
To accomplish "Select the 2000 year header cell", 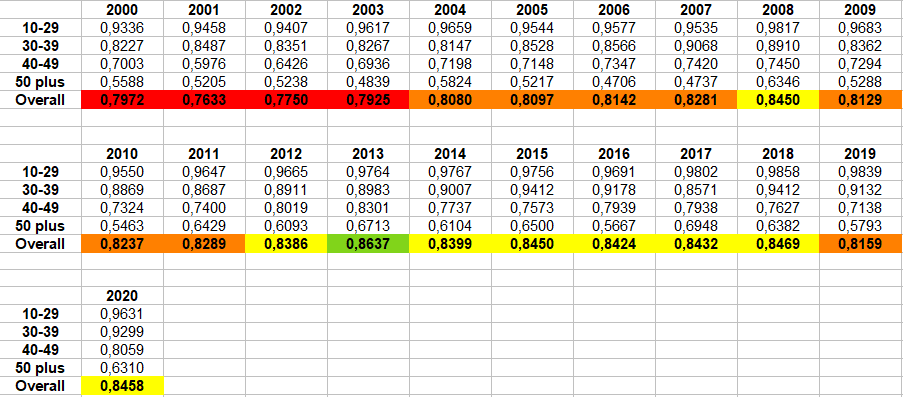I will tap(122, 10).
